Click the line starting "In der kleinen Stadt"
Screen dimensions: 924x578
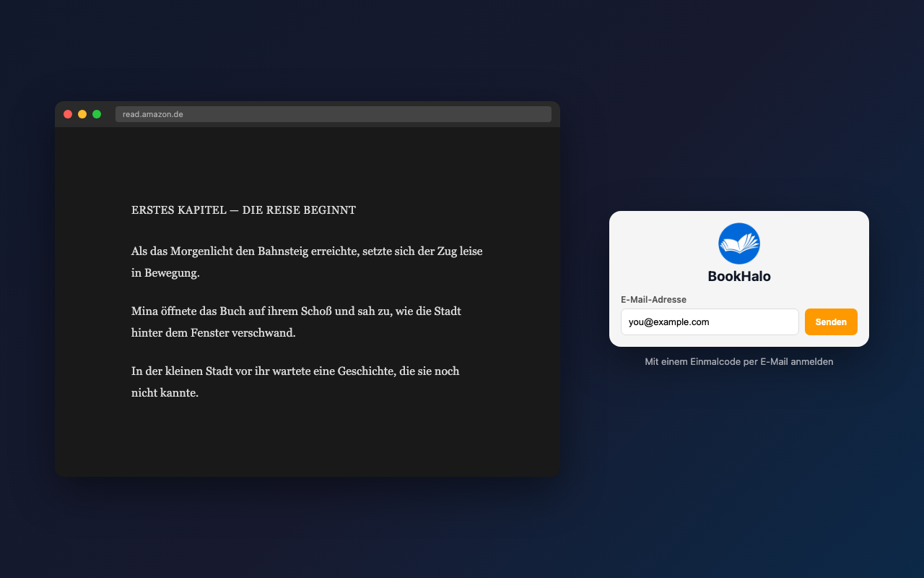pos(295,371)
